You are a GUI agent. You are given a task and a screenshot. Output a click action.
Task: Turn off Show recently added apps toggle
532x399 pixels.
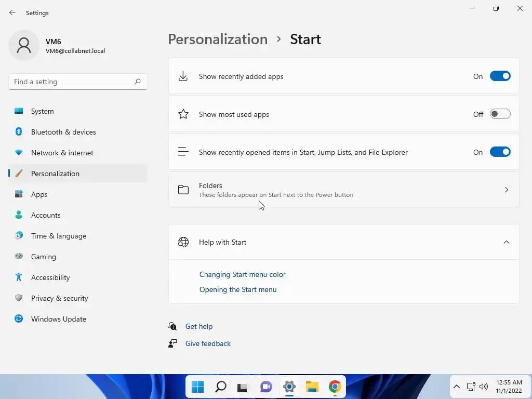500,76
